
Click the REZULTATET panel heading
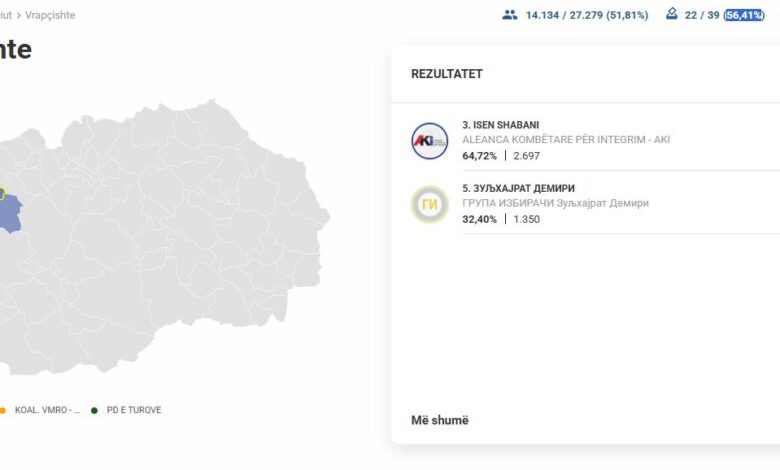tap(446, 74)
